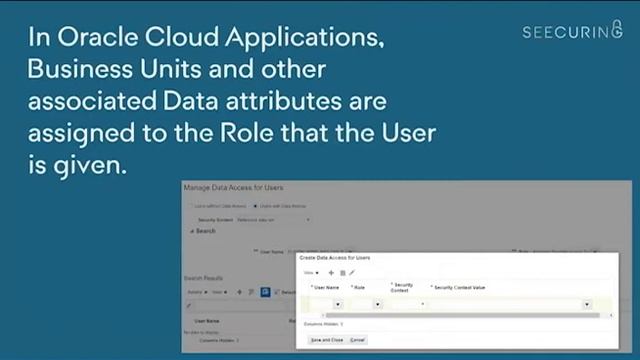Screen dimensions: 640x360
Task: Open the Security Context dropdown in the dialog row
Action: (422, 304)
